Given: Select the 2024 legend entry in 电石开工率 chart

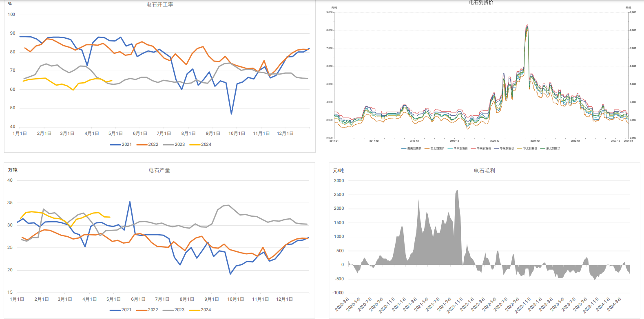Looking at the screenshot, I should click(x=201, y=145).
